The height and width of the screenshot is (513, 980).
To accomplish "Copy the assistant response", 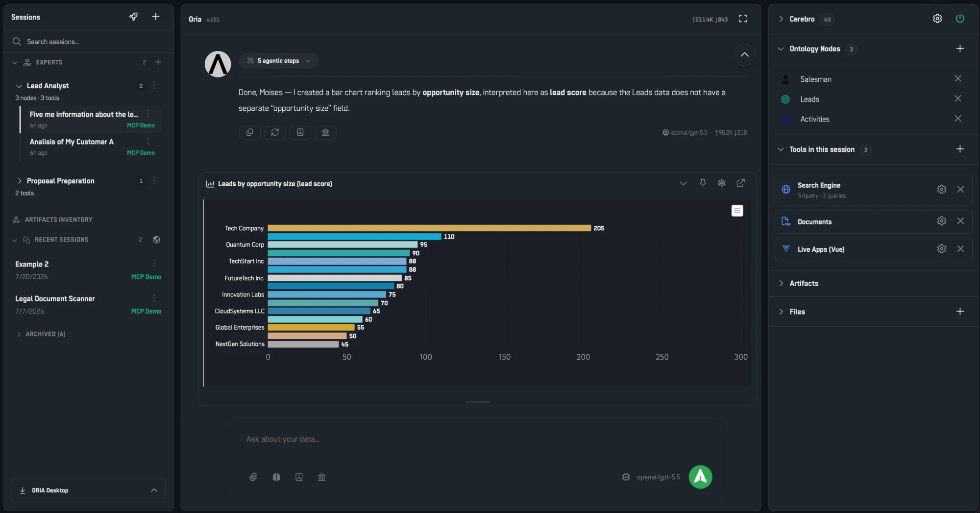I will (250, 132).
